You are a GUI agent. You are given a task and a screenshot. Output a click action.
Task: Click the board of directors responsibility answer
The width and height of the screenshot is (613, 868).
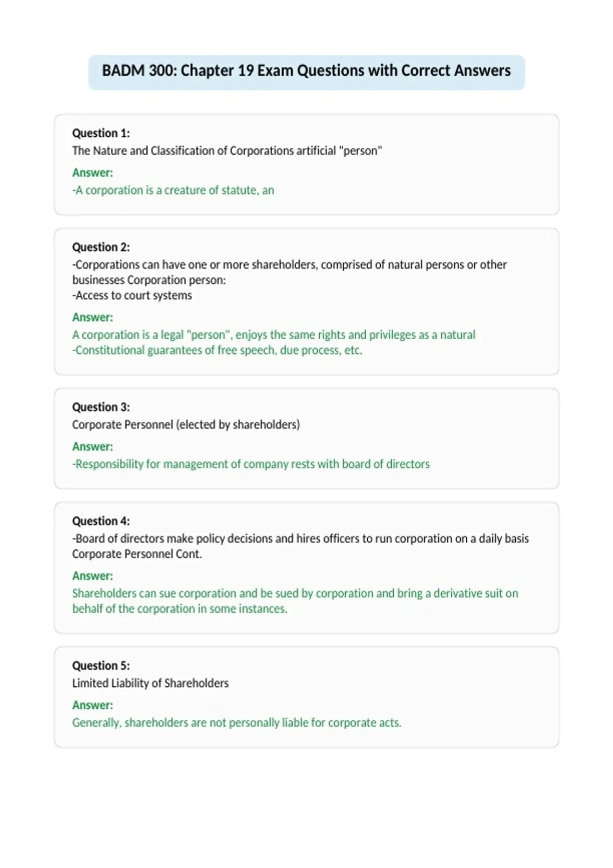(x=251, y=464)
